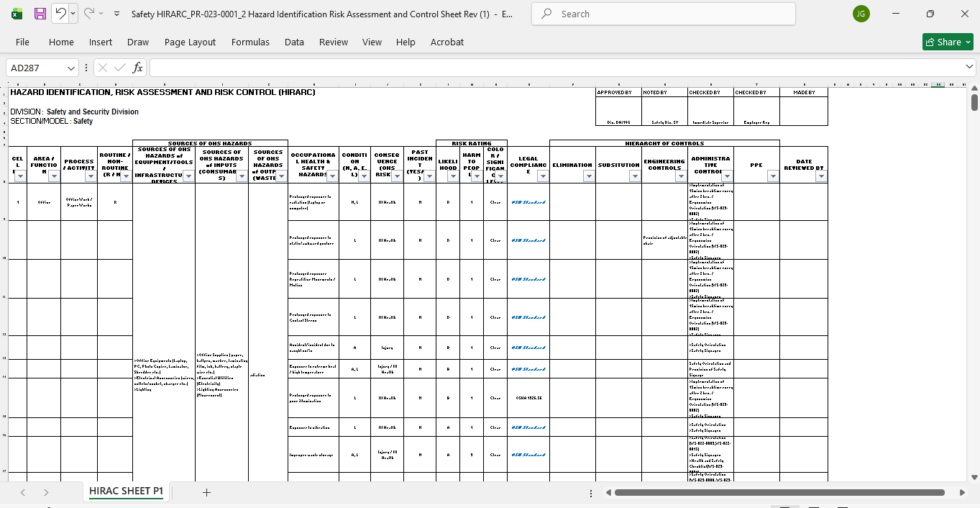Open the Review tab
Viewport: 980px width, 508px height.
tap(334, 42)
